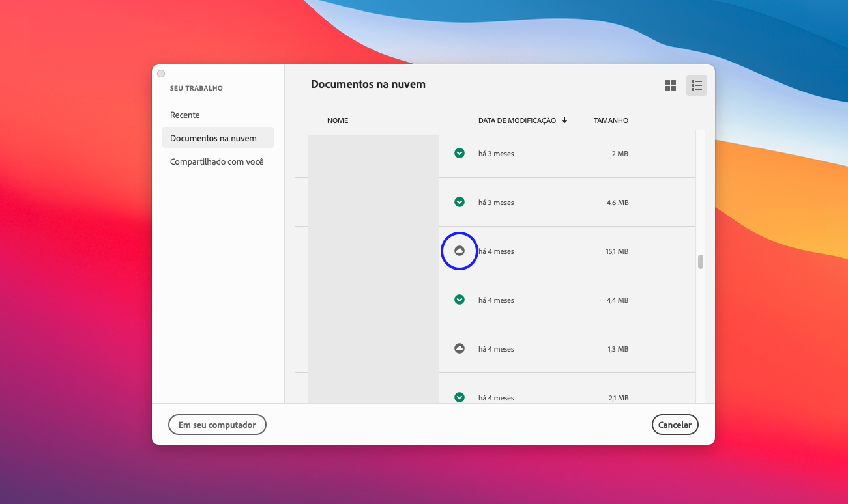848x504 pixels.
Task: Open Compartilhado com você
Action: [x=218, y=161]
